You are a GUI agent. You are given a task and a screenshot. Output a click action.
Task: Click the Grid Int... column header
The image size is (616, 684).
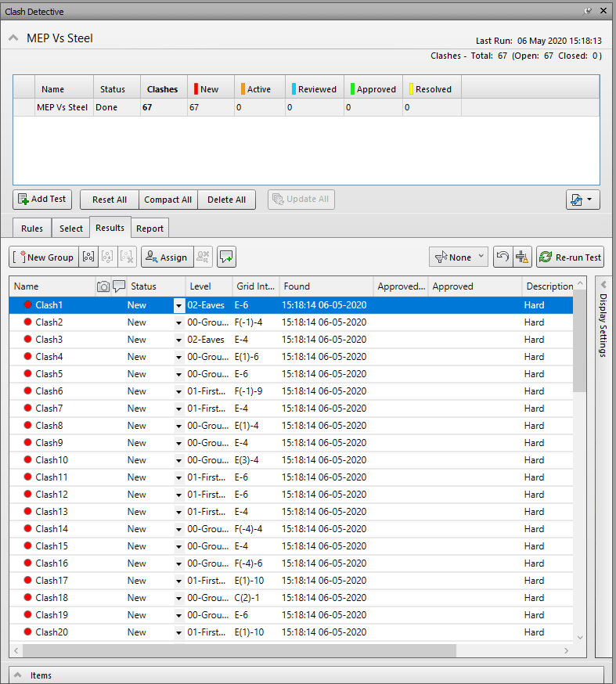256,286
